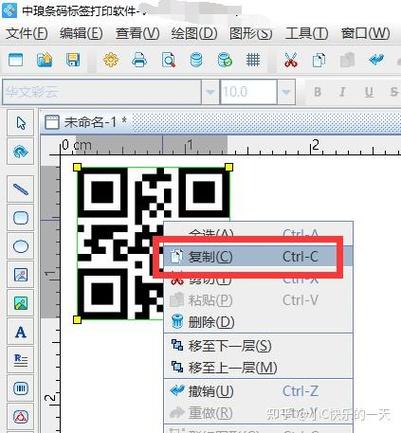Click the scissors cut icon
The height and width of the screenshot is (433, 401).
[x=291, y=60]
